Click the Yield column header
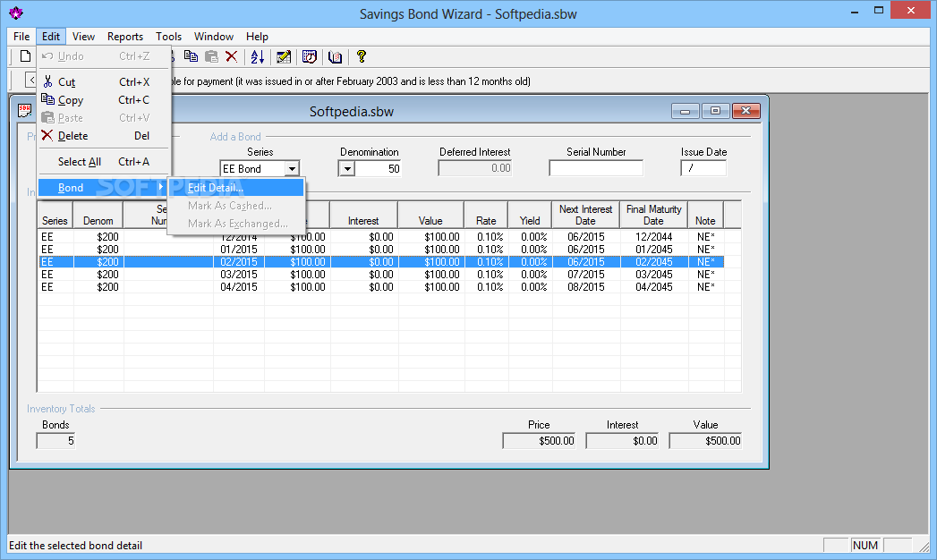The width and height of the screenshot is (937, 560). coord(530,215)
